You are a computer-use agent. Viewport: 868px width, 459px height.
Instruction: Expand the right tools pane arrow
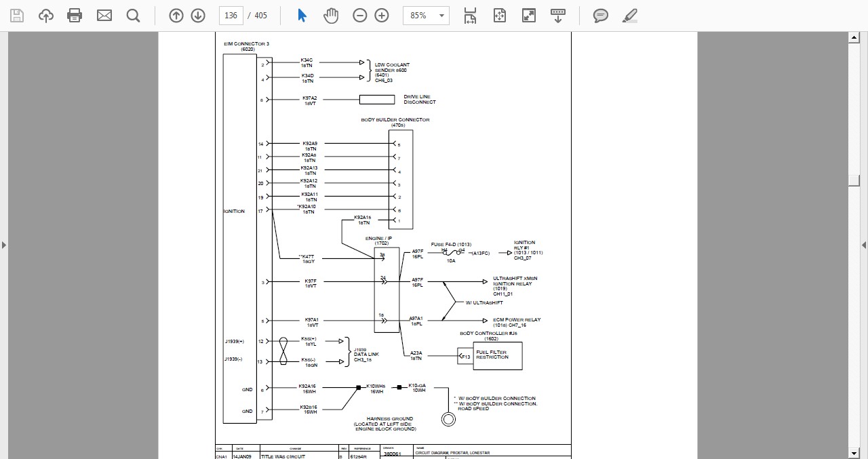click(864, 245)
